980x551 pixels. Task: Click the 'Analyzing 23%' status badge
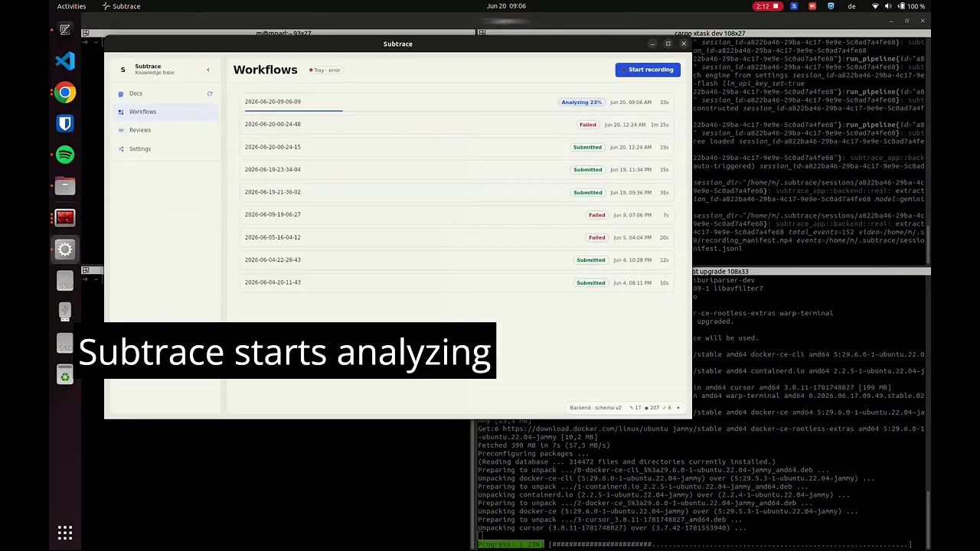pos(582,102)
